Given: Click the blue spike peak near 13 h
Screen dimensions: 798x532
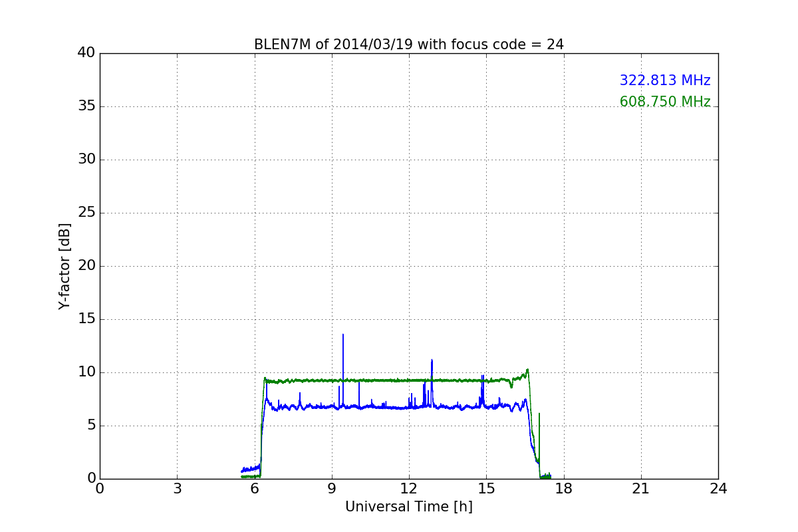Looking at the screenshot, I should coord(432,360).
